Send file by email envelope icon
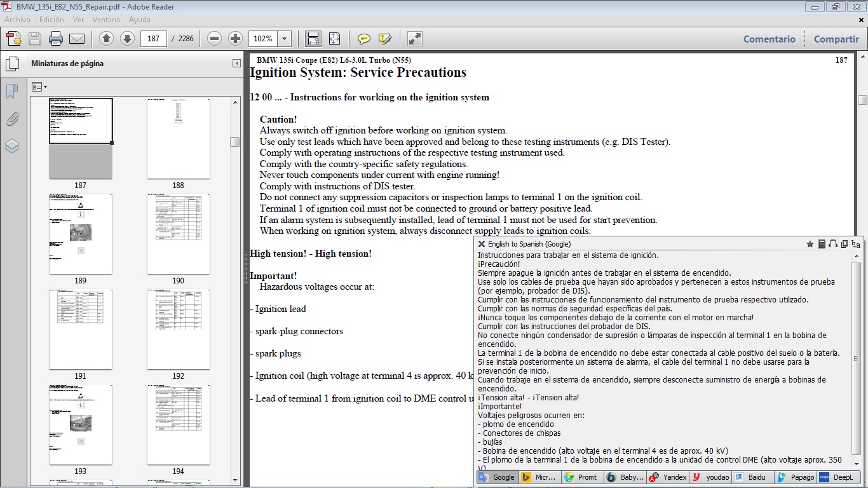Image resolution: width=868 pixels, height=488 pixels. click(x=77, y=39)
